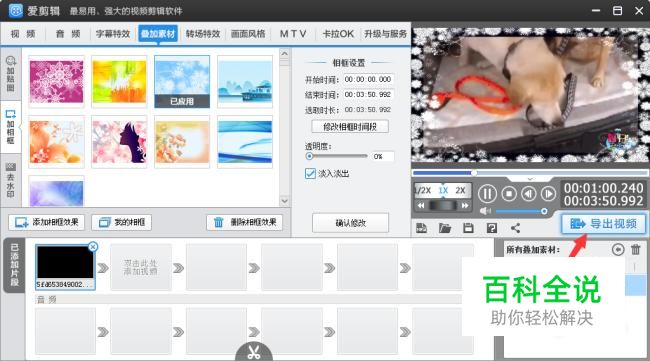
Task: Switch to the 音频 tab
Action: [x=68, y=34]
